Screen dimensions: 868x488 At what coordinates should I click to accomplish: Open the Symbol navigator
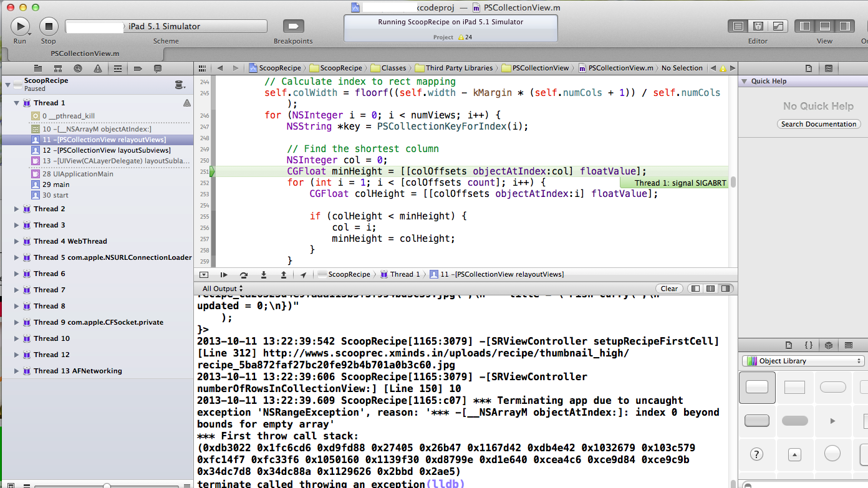tap(58, 68)
